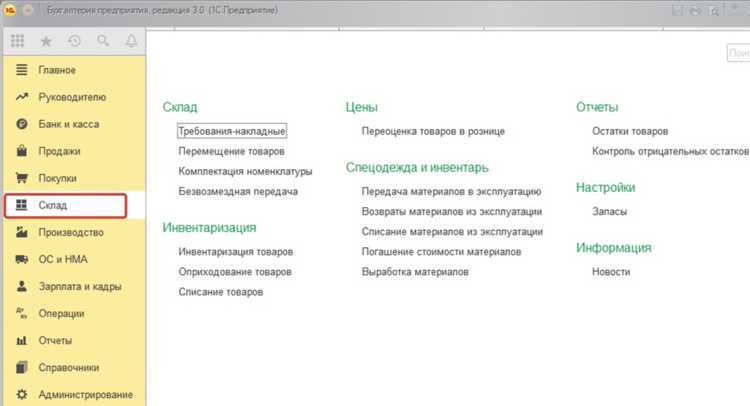Click the Зарплата и кадры person icon
Image resolution: width=750 pixels, height=406 pixels.
click(x=22, y=286)
